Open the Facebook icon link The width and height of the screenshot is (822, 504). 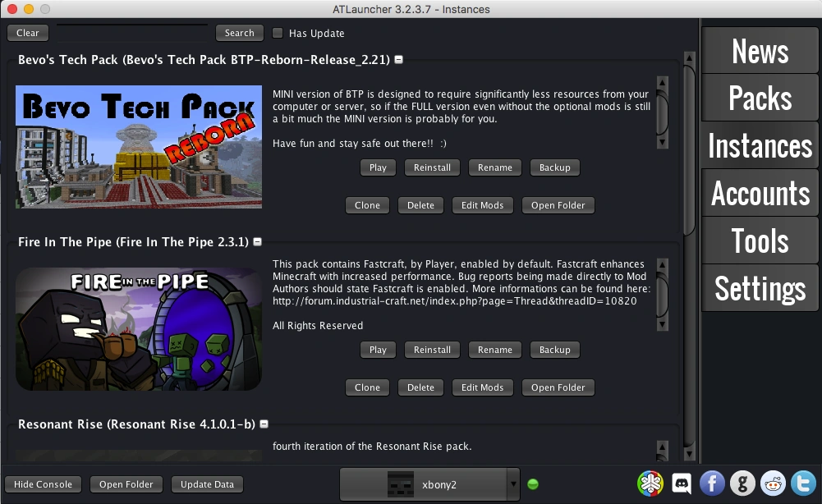click(x=712, y=483)
